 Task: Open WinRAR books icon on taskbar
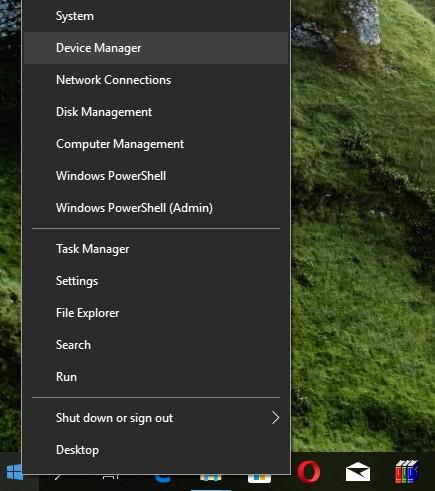[407, 472]
